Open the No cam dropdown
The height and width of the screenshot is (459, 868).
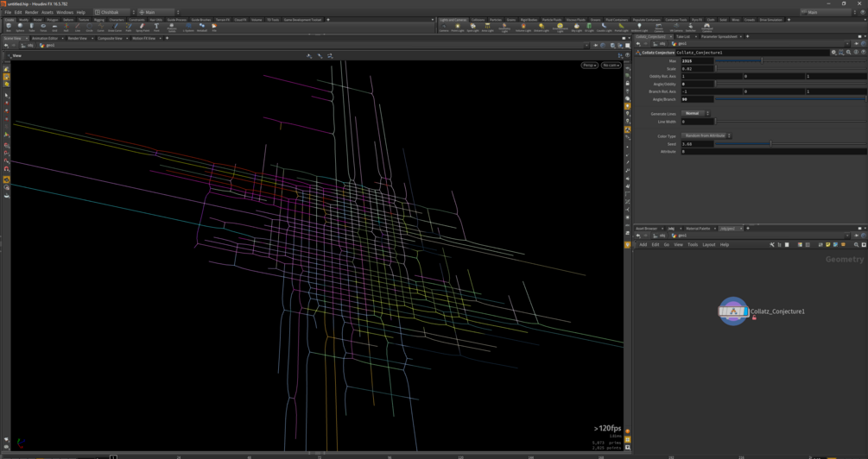pos(611,66)
